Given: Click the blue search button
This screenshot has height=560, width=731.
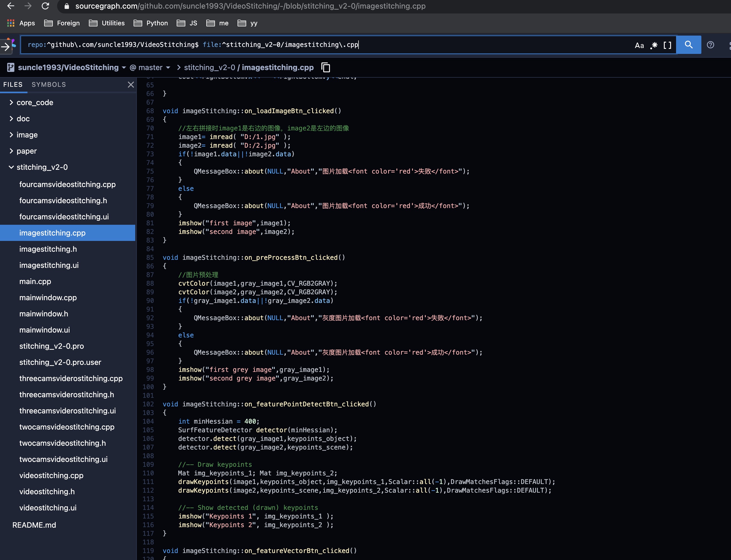Looking at the screenshot, I should point(688,45).
